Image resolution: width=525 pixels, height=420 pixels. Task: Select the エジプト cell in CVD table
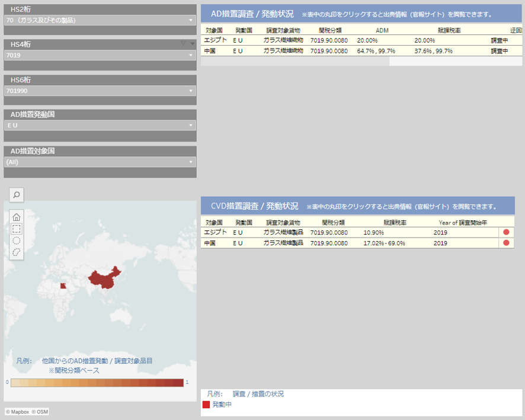click(x=216, y=232)
